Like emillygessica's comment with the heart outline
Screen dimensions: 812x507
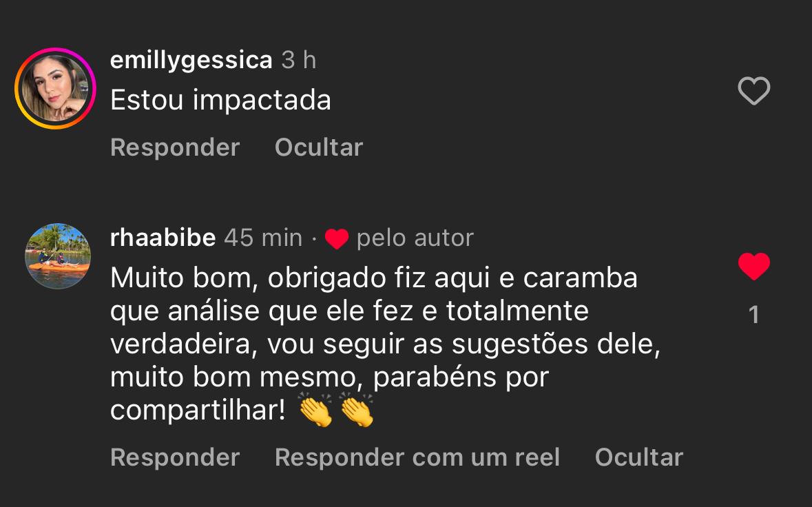(x=753, y=91)
